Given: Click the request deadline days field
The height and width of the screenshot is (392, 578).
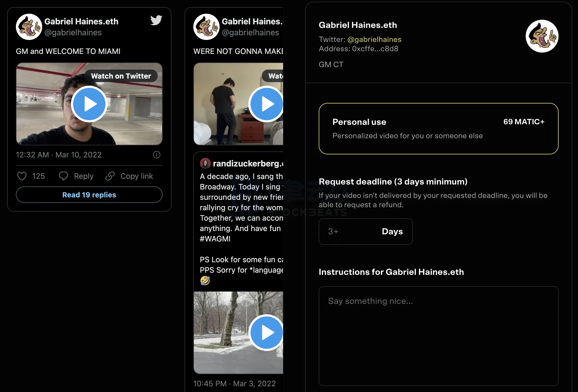Looking at the screenshot, I should coord(366,232).
